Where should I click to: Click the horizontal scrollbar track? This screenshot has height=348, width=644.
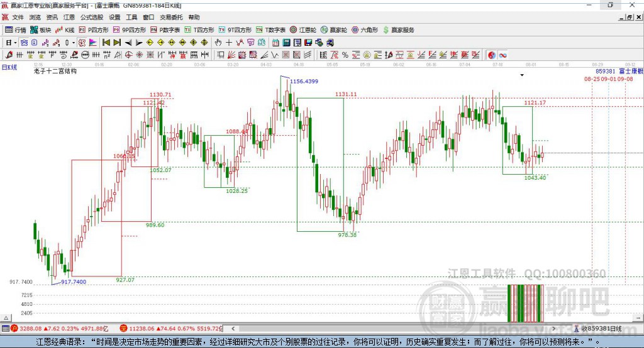(394, 329)
